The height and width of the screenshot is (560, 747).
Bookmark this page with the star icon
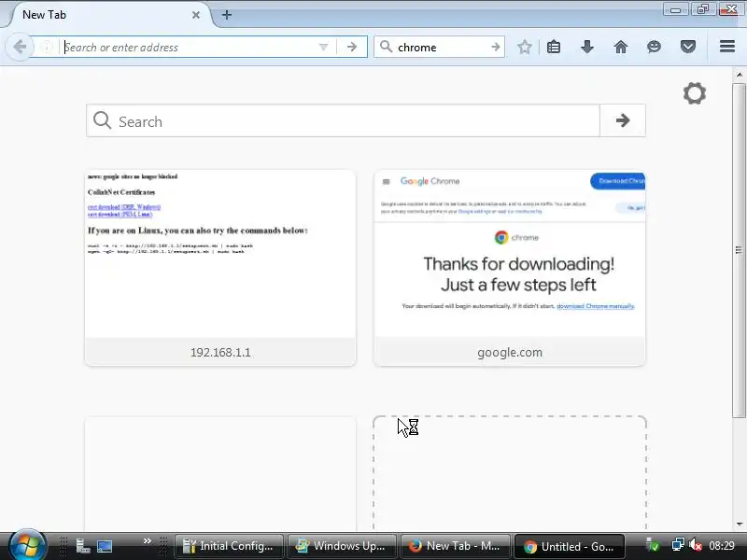coord(525,47)
